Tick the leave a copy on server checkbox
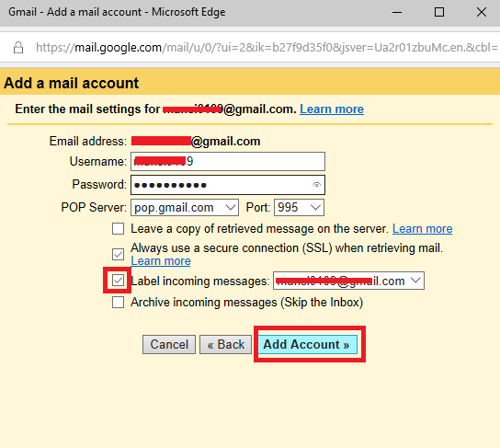500x448 pixels. click(118, 229)
